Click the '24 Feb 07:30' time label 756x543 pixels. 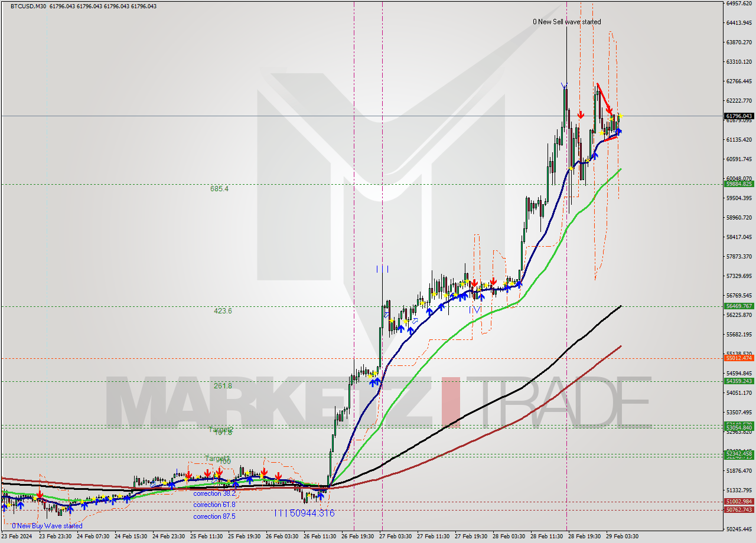93,537
